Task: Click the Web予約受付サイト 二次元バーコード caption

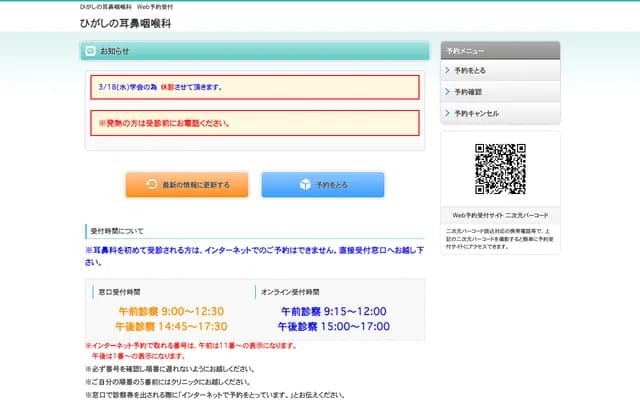Action: click(x=500, y=215)
